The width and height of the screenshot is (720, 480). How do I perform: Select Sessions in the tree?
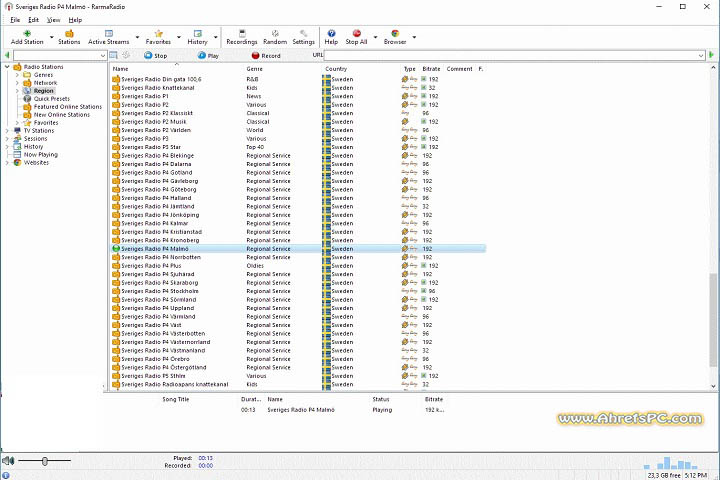[x=35, y=139]
